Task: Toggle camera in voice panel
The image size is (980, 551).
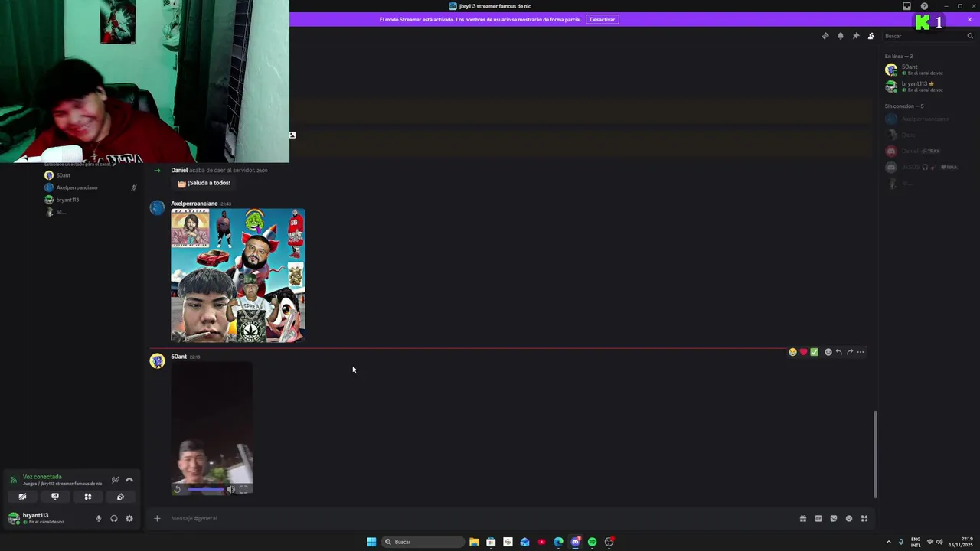Action: click(22, 497)
